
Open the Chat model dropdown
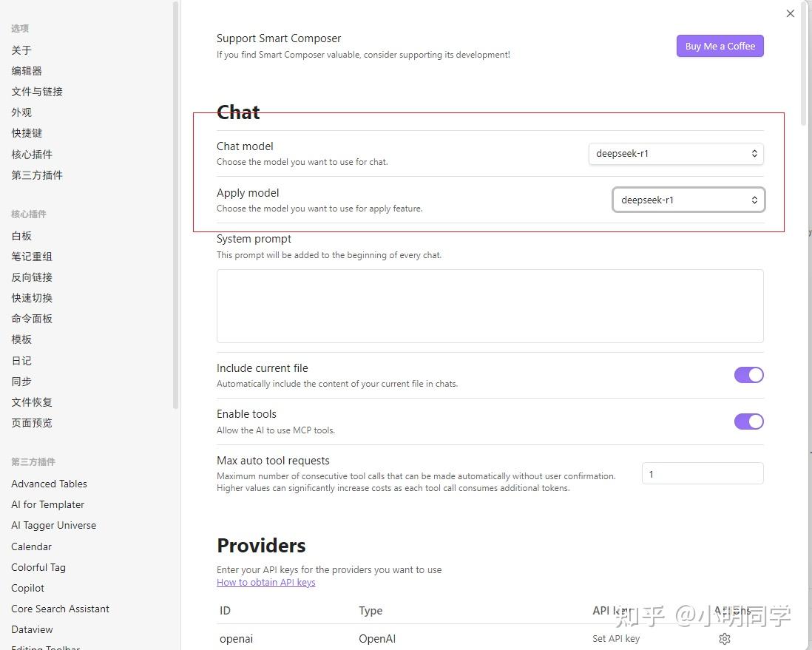click(675, 153)
